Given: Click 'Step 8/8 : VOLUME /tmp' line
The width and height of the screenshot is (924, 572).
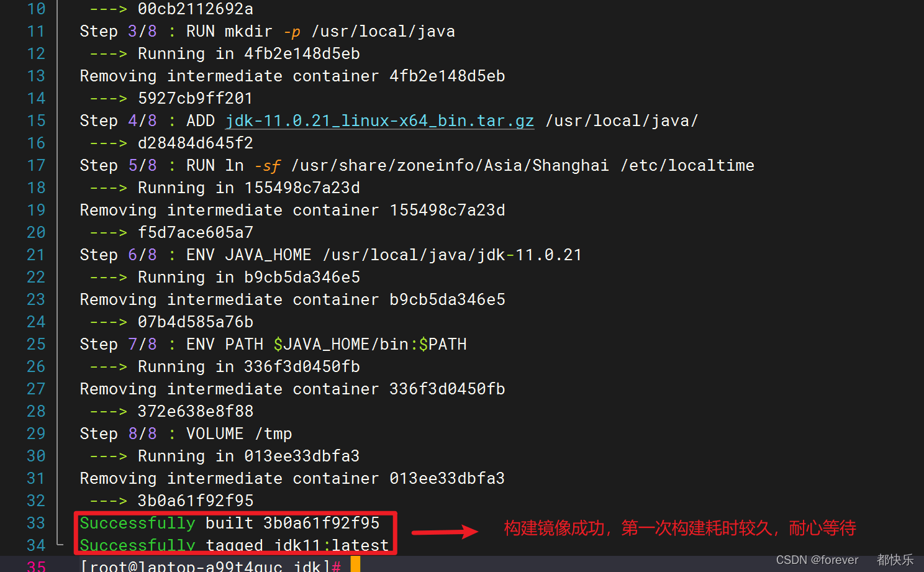Looking at the screenshot, I should [x=186, y=434].
